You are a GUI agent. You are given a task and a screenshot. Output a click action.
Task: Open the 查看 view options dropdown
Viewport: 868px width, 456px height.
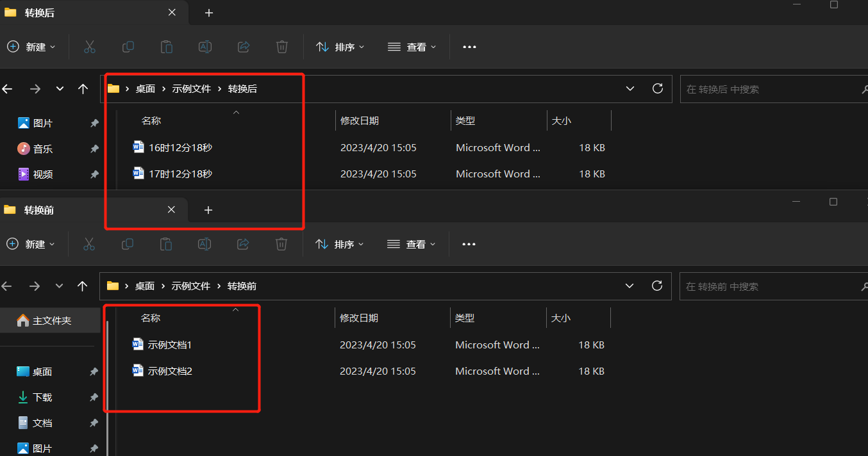(412, 46)
